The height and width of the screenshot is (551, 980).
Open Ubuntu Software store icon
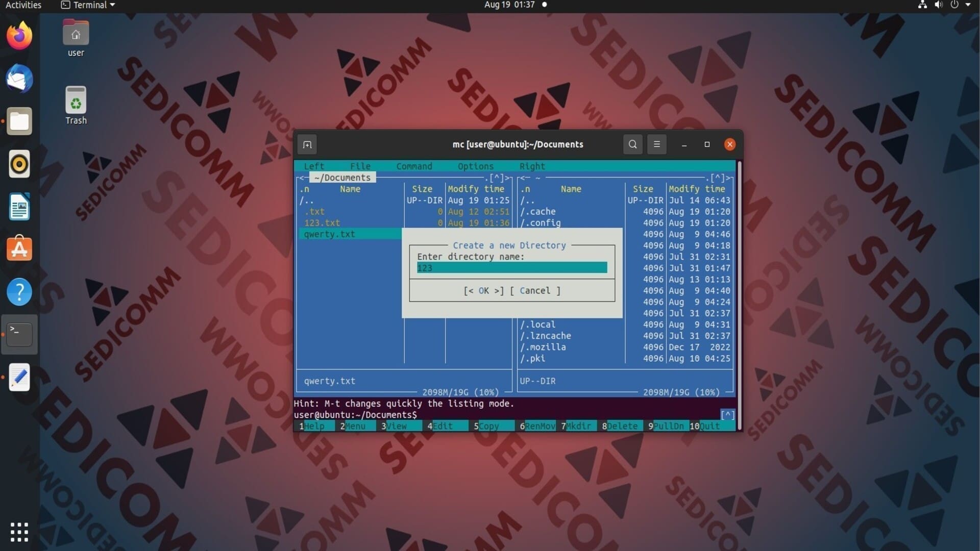point(19,248)
